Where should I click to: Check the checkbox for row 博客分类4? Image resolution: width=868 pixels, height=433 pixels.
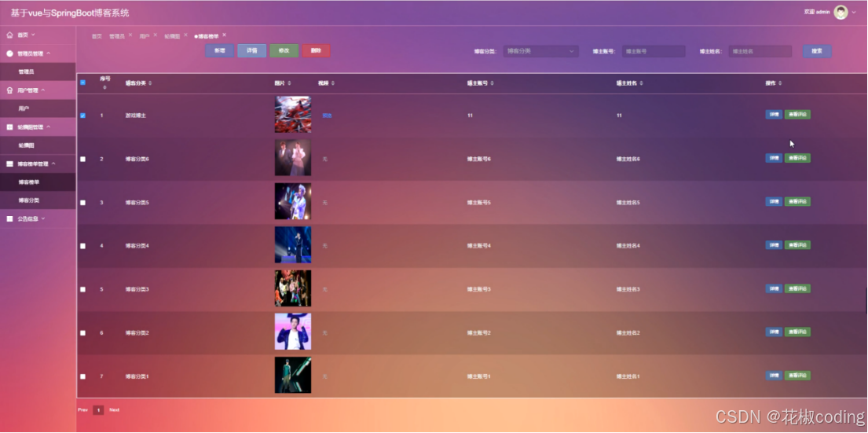coord(83,246)
